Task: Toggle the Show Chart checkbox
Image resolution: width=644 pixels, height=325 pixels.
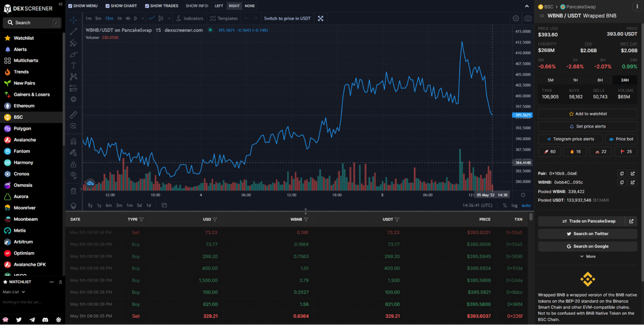Action: (108, 6)
